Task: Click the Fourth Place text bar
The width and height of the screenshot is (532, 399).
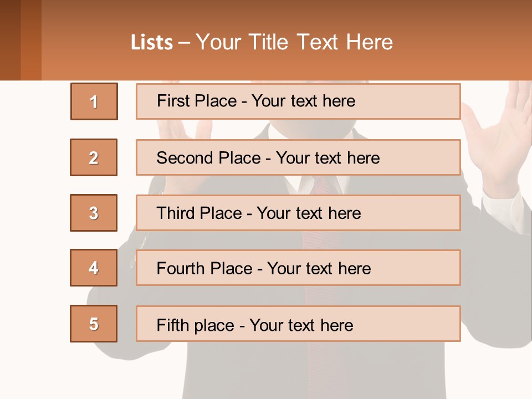Action: [x=298, y=268]
